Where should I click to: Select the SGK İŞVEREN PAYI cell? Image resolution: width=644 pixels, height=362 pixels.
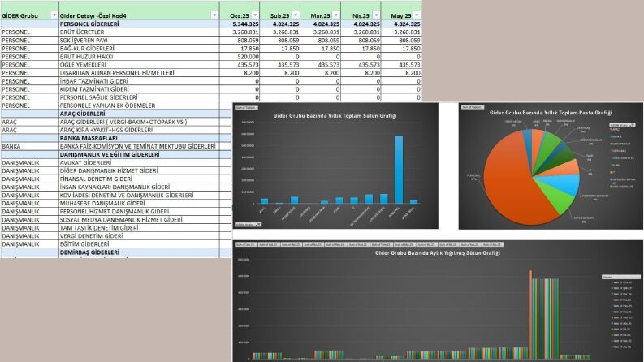[139, 41]
